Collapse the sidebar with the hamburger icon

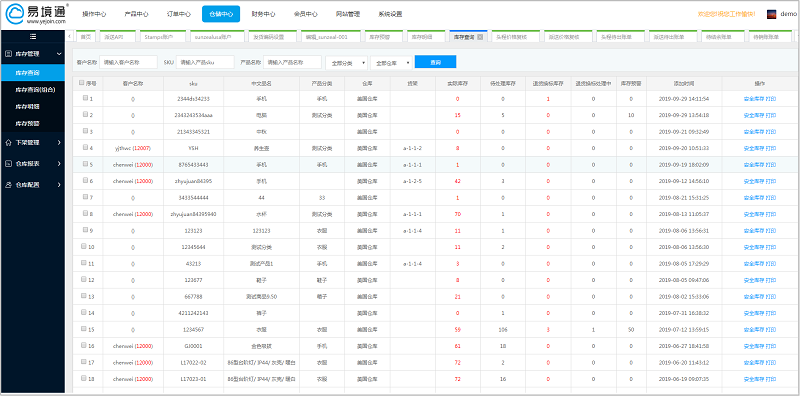33,36
